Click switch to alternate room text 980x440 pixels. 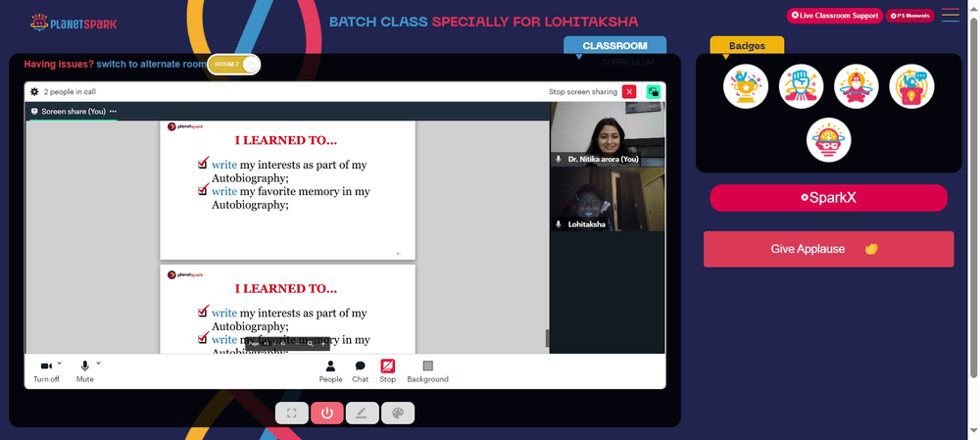(151, 64)
